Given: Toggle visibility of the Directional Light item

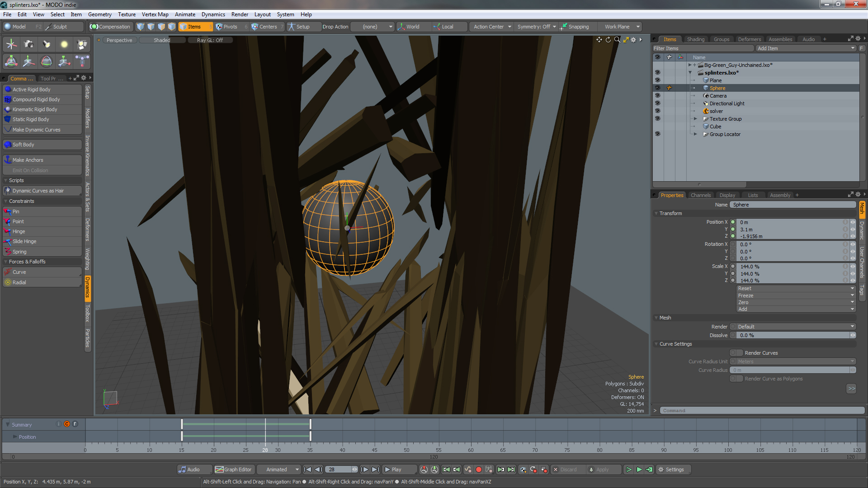Looking at the screenshot, I should 657,103.
